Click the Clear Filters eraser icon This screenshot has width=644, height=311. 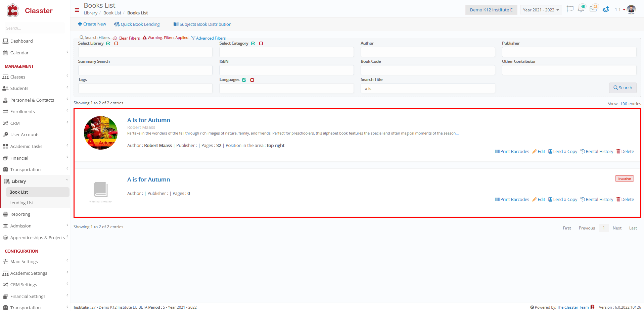115,38
